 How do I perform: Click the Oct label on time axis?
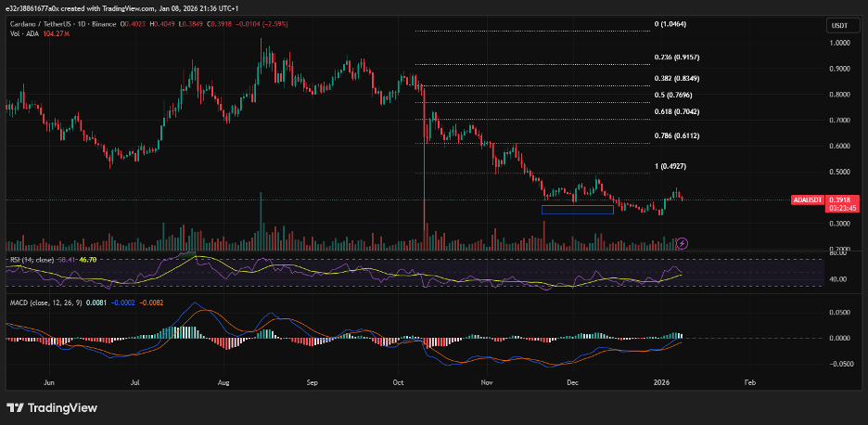coord(399,381)
